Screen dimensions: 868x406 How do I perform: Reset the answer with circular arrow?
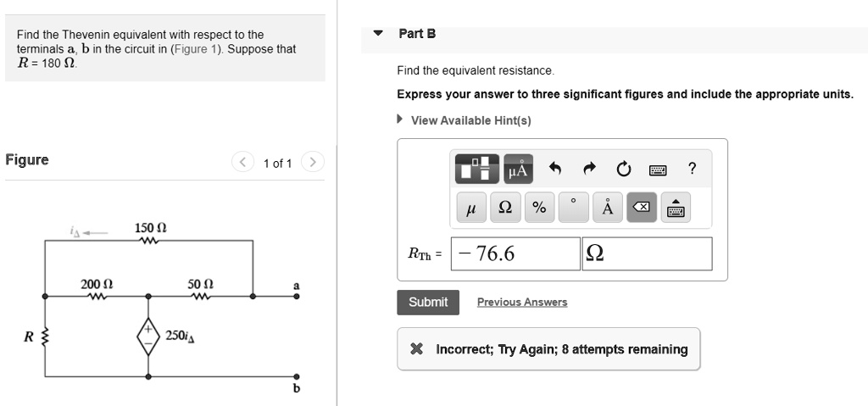pyautogui.click(x=623, y=169)
